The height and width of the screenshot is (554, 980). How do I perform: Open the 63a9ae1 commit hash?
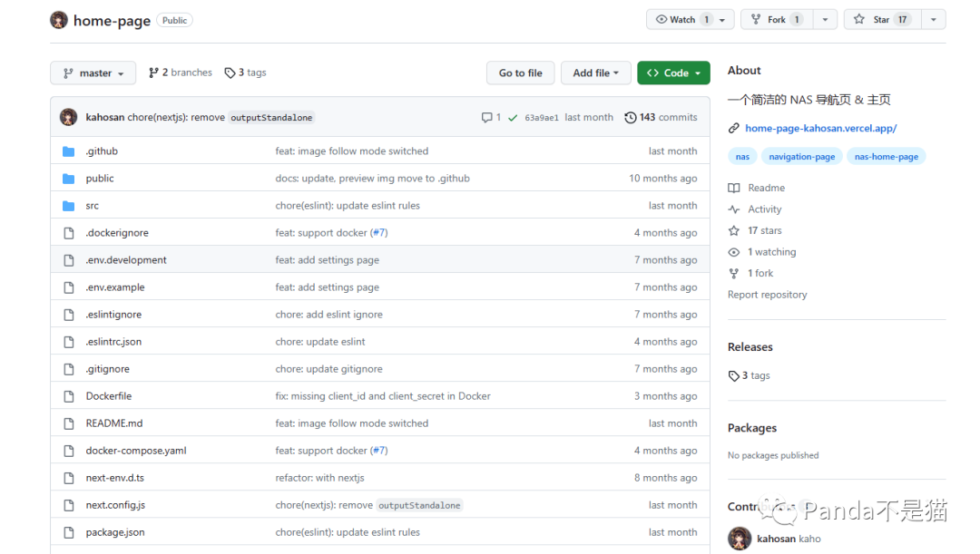[x=541, y=118]
